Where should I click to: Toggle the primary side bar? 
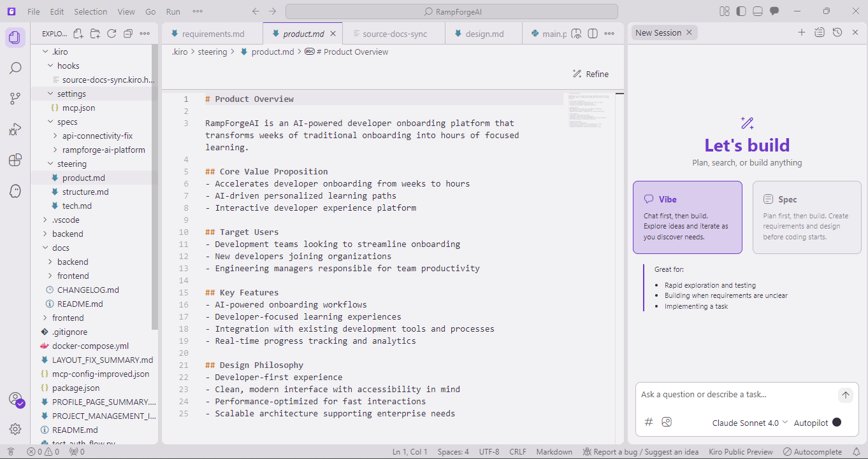[741, 11]
